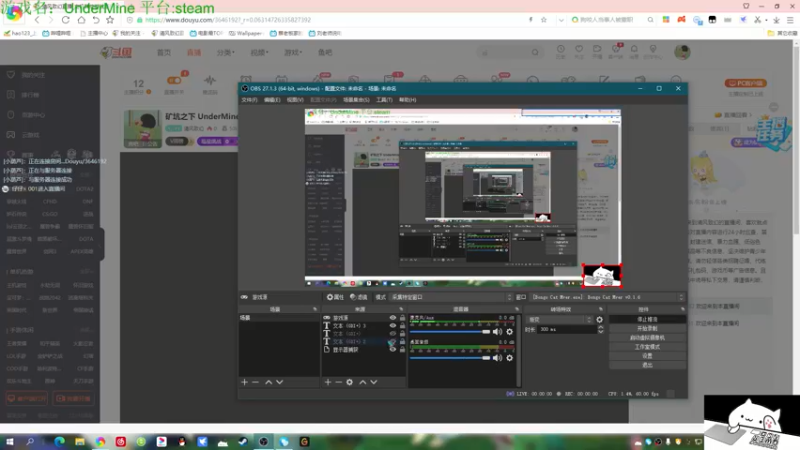Toggle lock on Text (GDI+) 2 source

coord(403,342)
